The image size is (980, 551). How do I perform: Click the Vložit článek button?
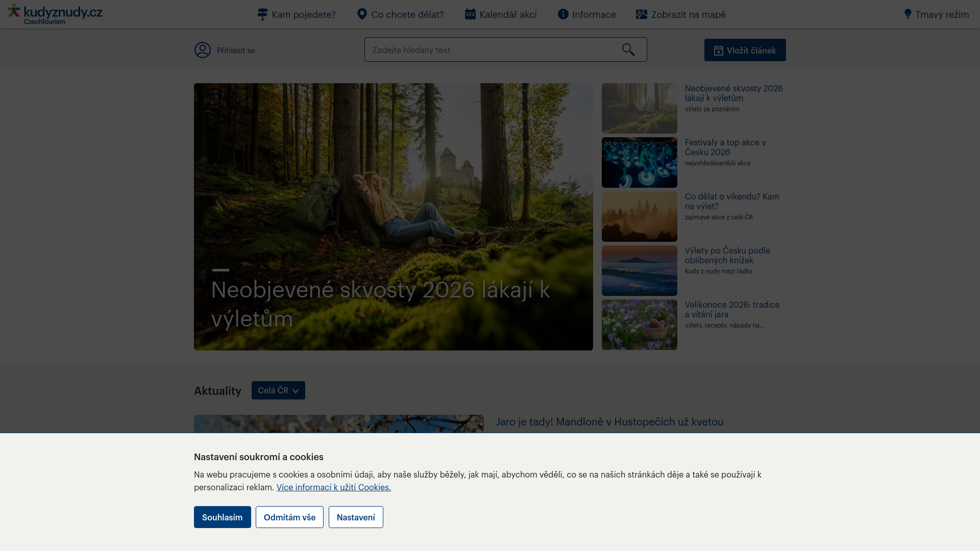tap(745, 50)
